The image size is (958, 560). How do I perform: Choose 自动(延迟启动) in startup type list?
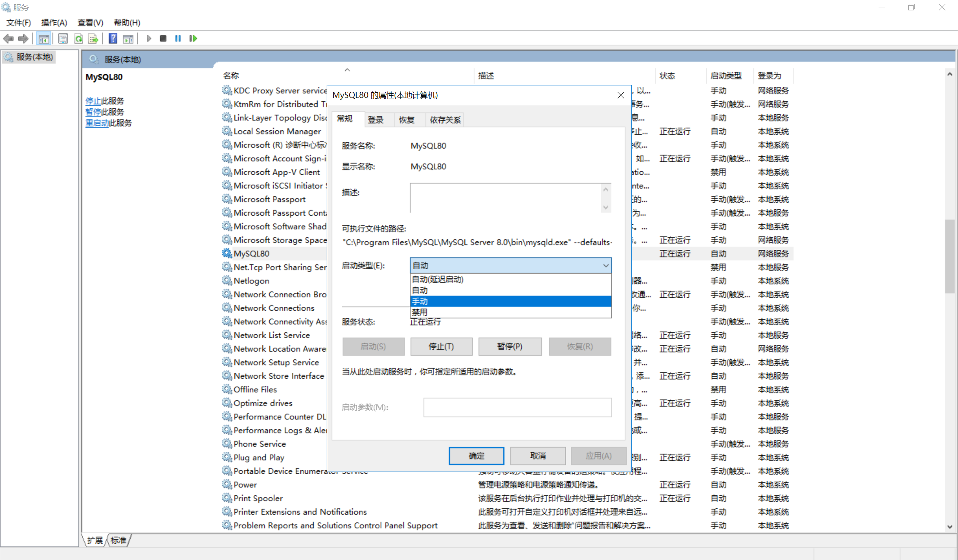511,279
